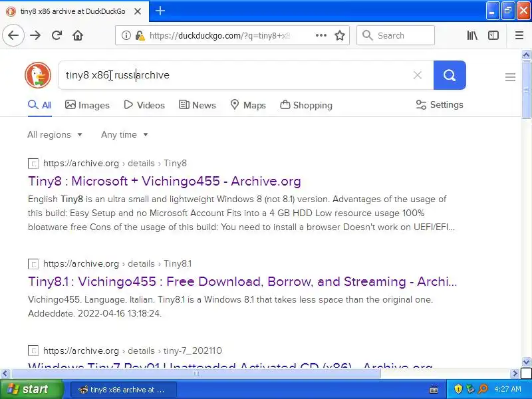Image resolution: width=532 pixels, height=399 pixels.
Task: Switch to Videos results
Action: click(x=144, y=105)
